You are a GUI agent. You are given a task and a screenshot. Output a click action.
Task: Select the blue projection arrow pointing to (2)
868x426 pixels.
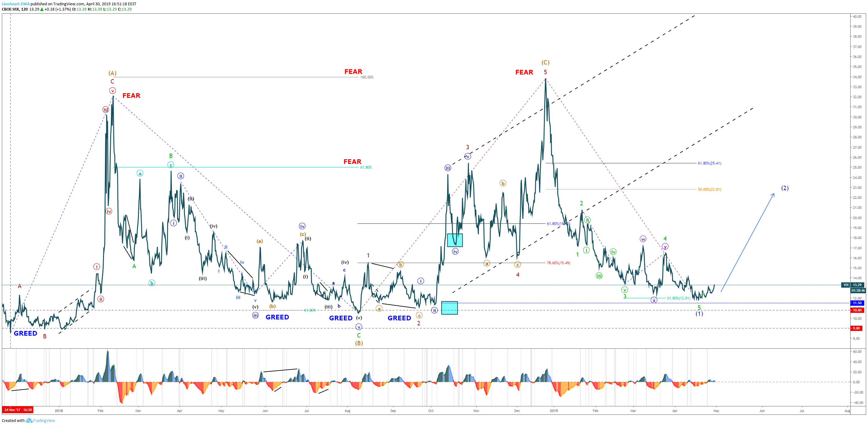pyautogui.click(x=747, y=242)
